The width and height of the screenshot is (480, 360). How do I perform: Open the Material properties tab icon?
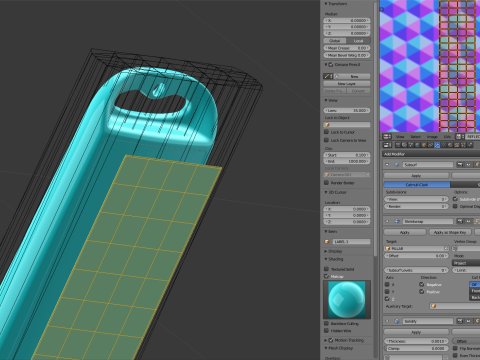coord(450,145)
